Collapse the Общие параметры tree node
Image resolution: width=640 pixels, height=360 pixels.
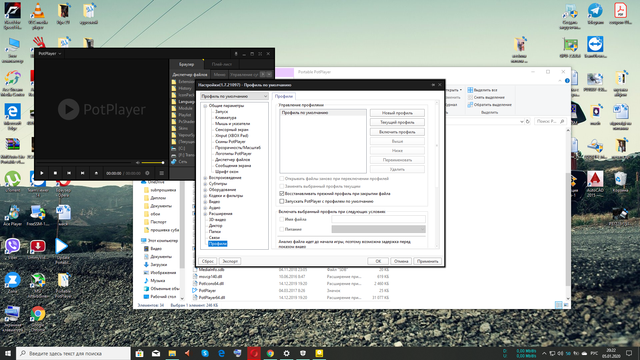coord(205,106)
